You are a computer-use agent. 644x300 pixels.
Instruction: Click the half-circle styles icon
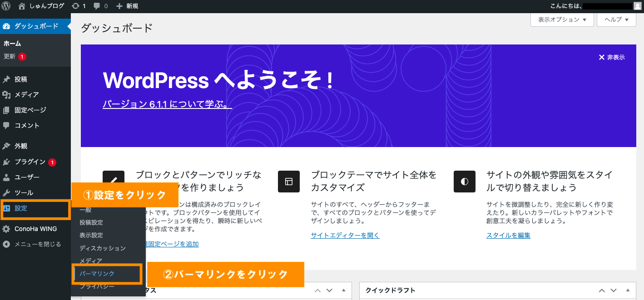[x=465, y=182]
